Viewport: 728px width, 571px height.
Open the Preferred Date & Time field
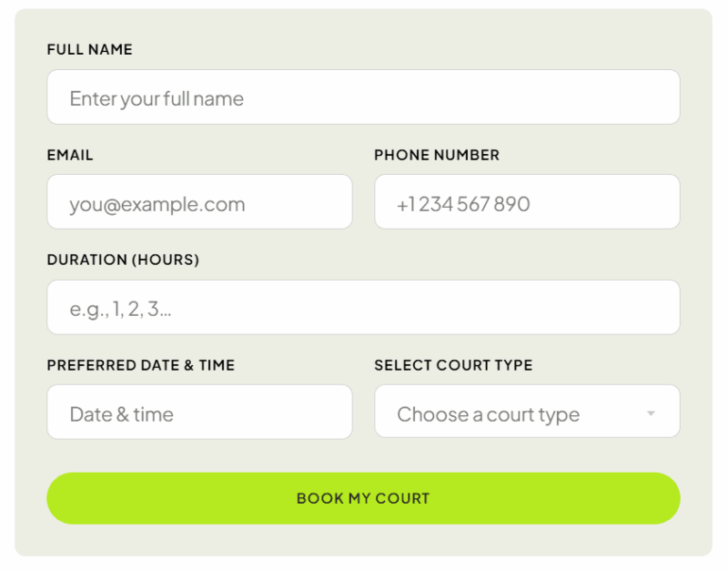(x=199, y=413)
